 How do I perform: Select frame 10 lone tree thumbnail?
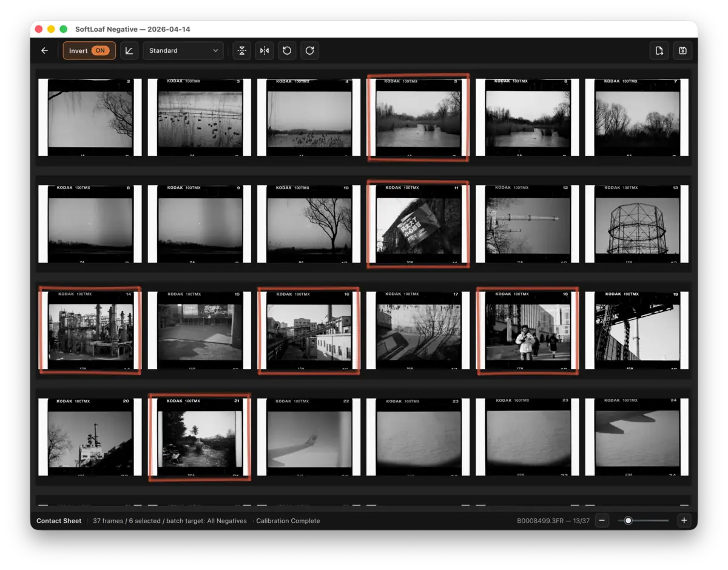[309, 223]
